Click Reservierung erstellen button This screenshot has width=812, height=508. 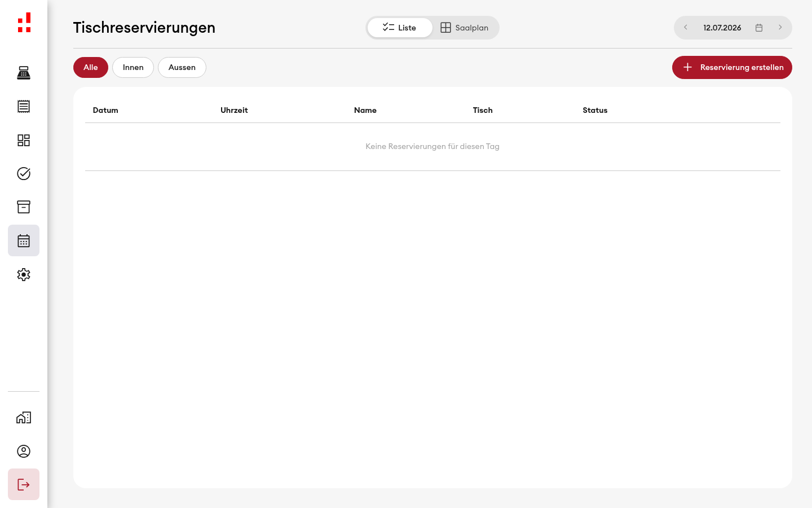732,67
